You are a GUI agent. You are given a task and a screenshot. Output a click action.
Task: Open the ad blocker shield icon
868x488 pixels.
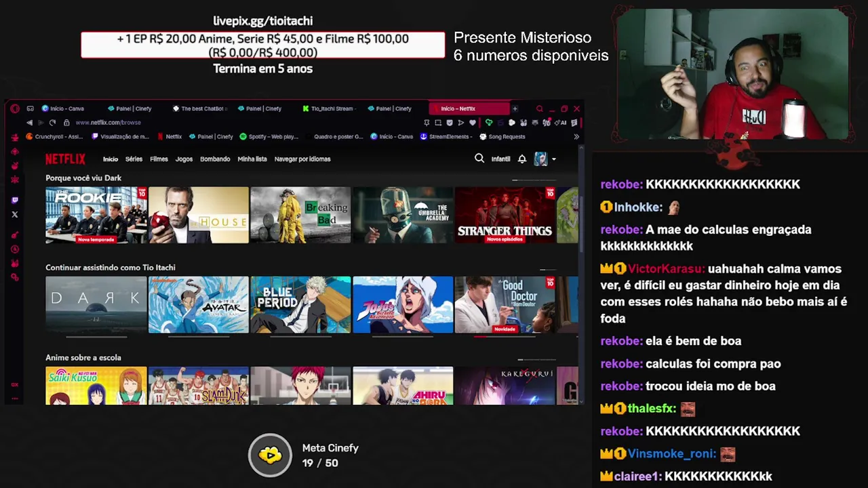click(449, 123)
